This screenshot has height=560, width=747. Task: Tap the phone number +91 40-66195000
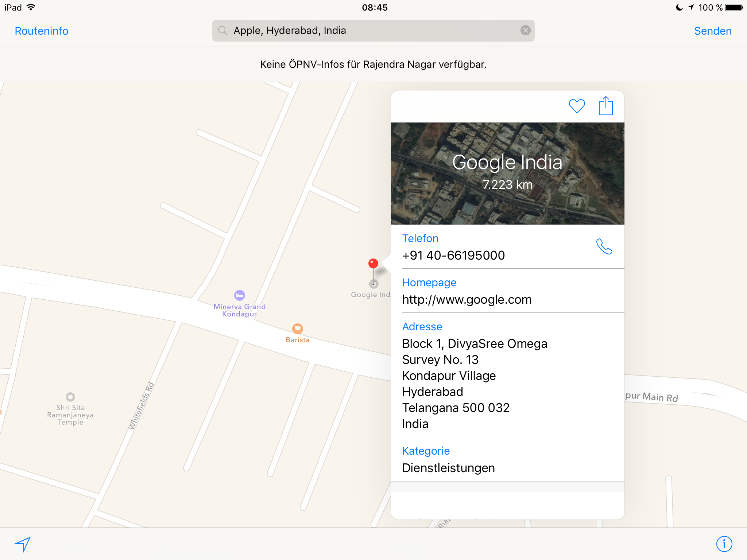click(x=453, y=256)
